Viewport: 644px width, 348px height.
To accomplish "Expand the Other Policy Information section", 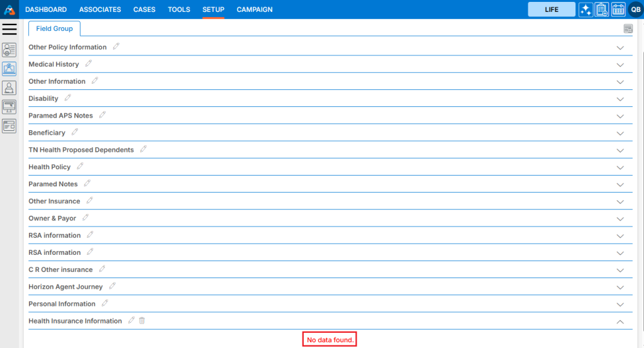I will 620,48.
